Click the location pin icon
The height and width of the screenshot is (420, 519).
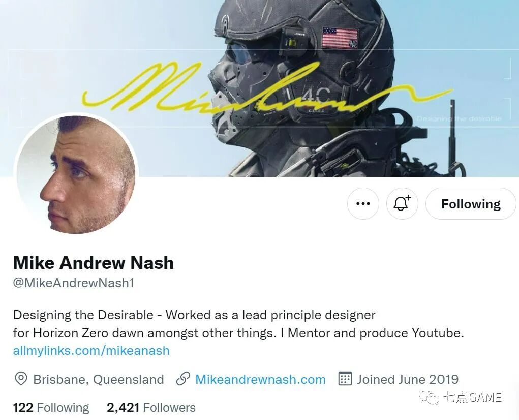21,379
